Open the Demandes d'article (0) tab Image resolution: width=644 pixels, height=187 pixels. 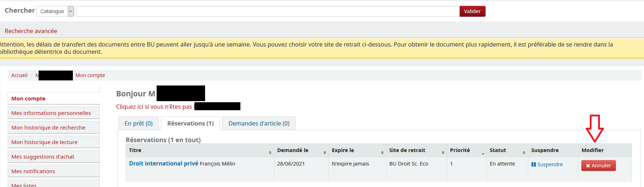pyautogui.click(x=259, y=123)
